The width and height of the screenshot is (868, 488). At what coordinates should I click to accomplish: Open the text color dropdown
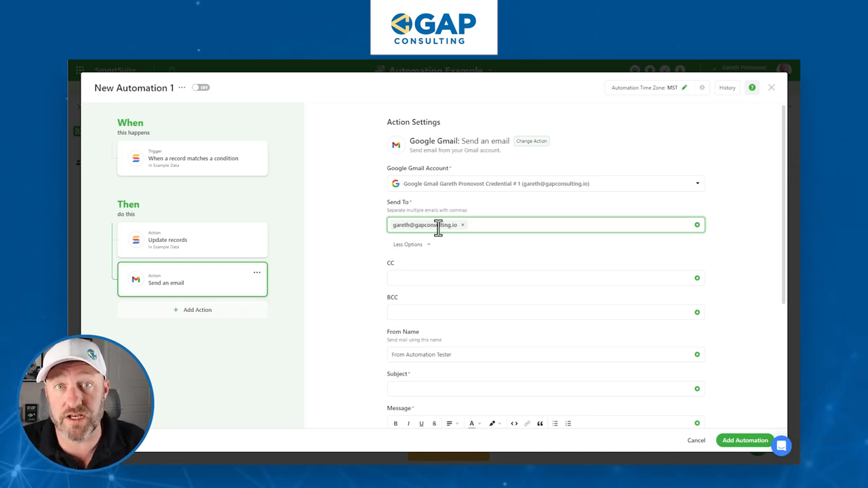coord(475,424)
